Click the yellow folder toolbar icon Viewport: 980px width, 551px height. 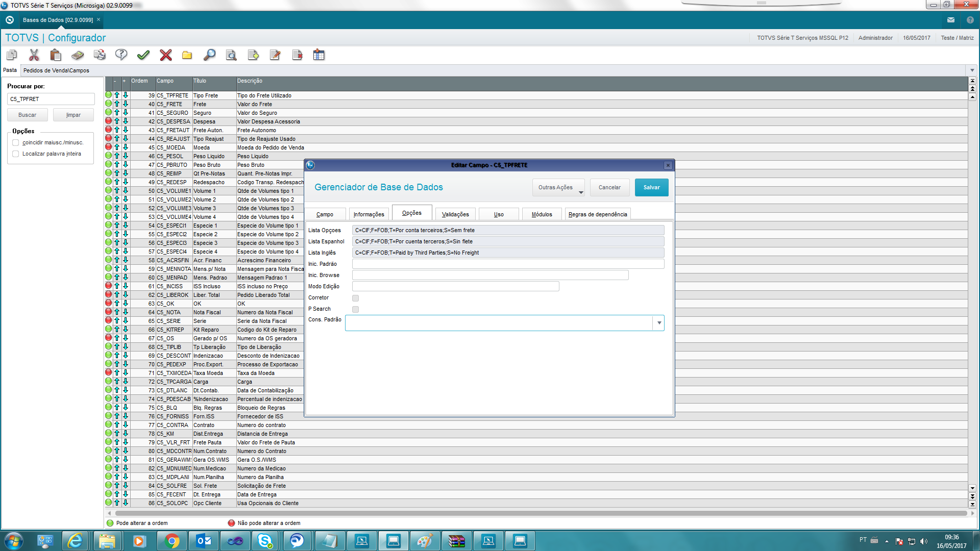tap(187, 55)
